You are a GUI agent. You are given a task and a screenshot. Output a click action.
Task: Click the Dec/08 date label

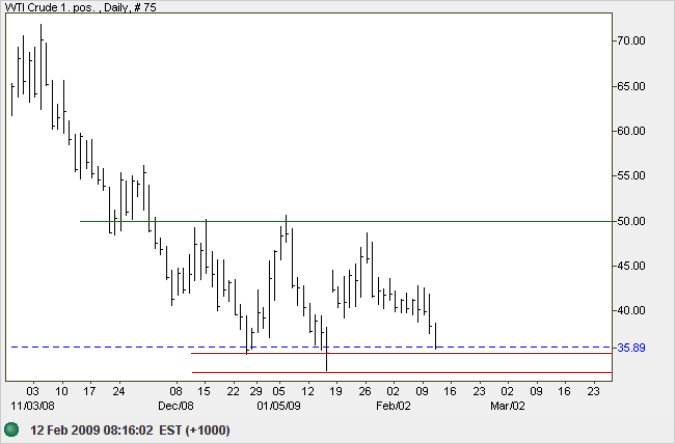click(176, 406)
